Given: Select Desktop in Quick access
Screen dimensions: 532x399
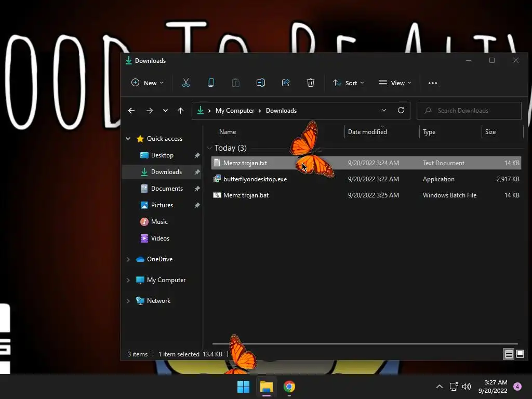Looking at the screenshot, I should pos(162,155).
